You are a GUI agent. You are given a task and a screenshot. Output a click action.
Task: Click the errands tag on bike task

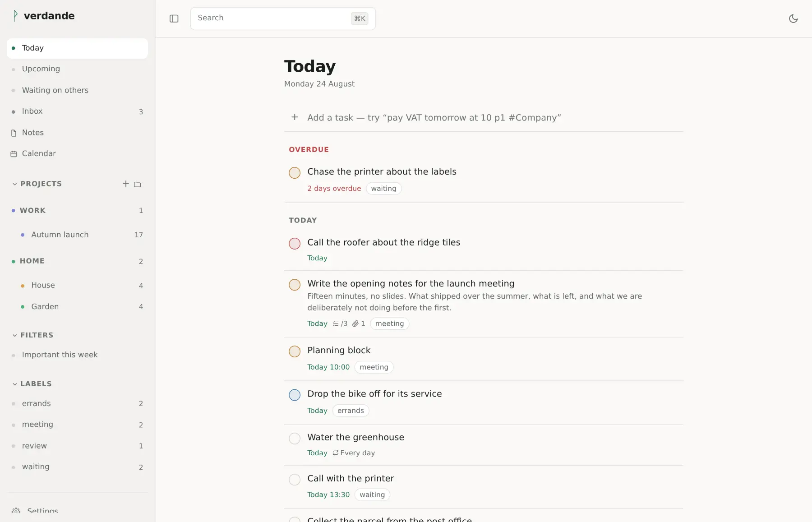(x=351, y=411)
